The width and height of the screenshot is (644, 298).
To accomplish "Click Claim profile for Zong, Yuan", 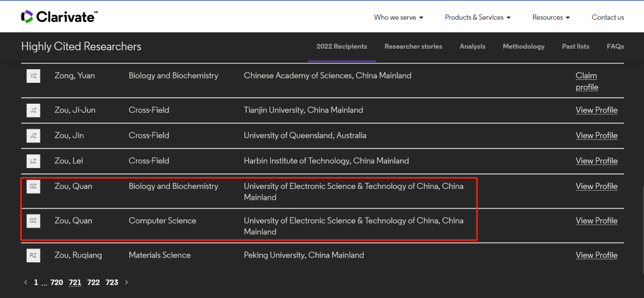I will pos(587,81).
